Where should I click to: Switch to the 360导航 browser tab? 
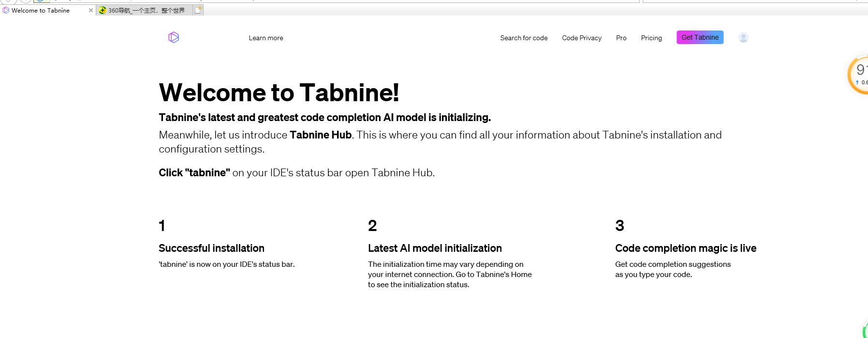(145, 10)
